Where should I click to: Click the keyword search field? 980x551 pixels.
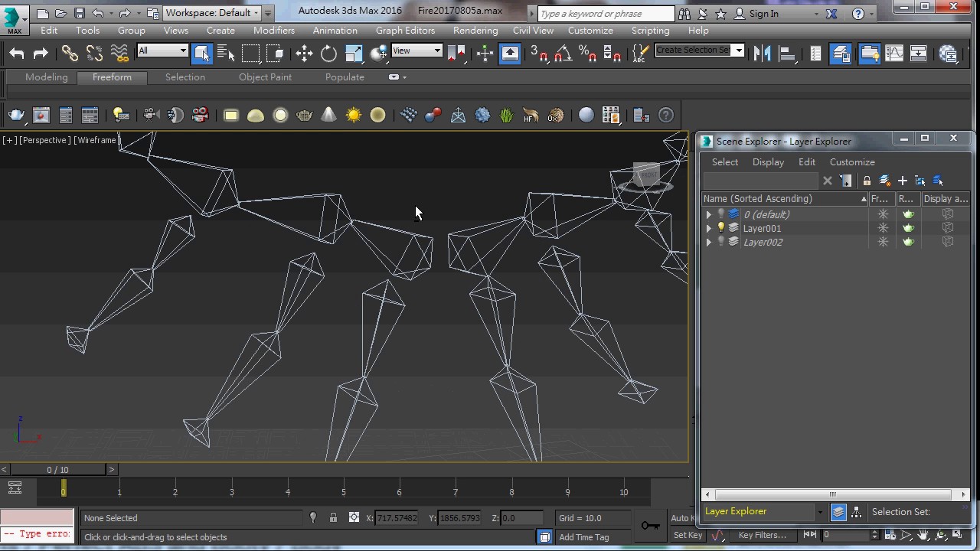click(x=606, y=14)
